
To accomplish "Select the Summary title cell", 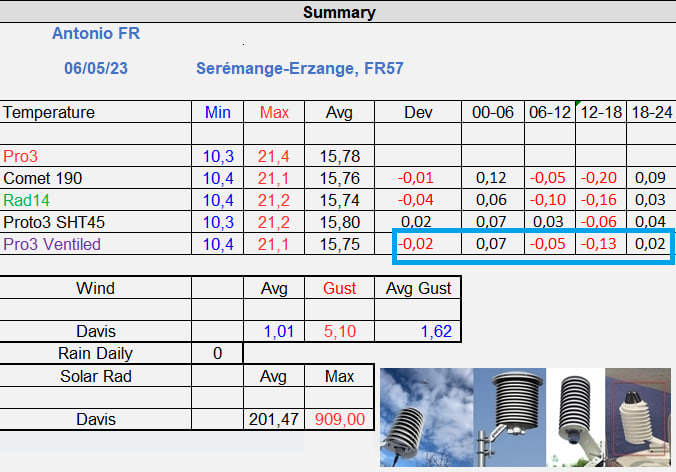I will click(339, 13).
